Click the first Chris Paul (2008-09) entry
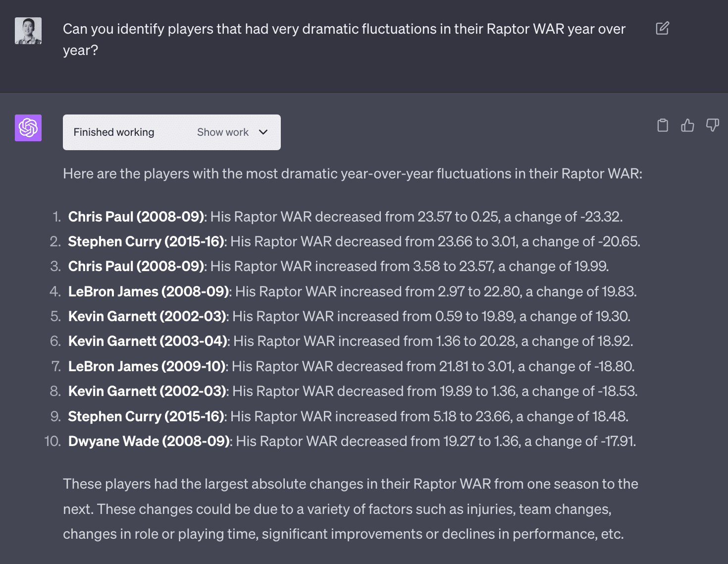The width and height of the screenshot is (728, 564). (x=136, y=217)
